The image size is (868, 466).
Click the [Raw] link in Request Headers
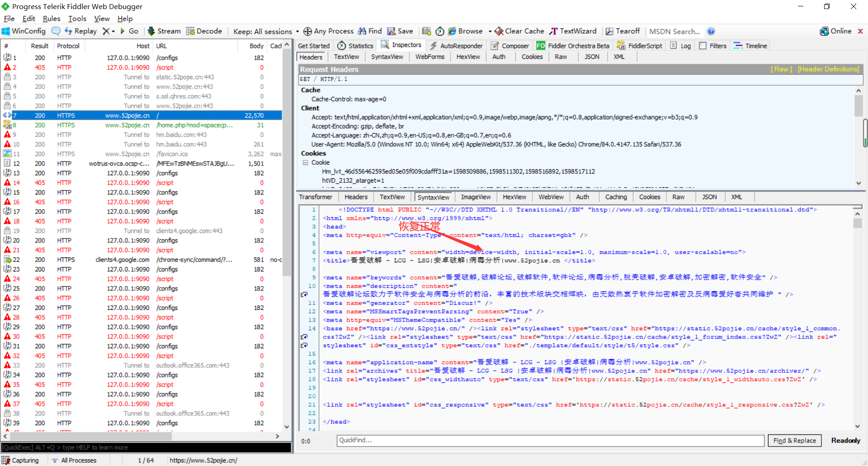pyautogui.click(x=781, y=69)
